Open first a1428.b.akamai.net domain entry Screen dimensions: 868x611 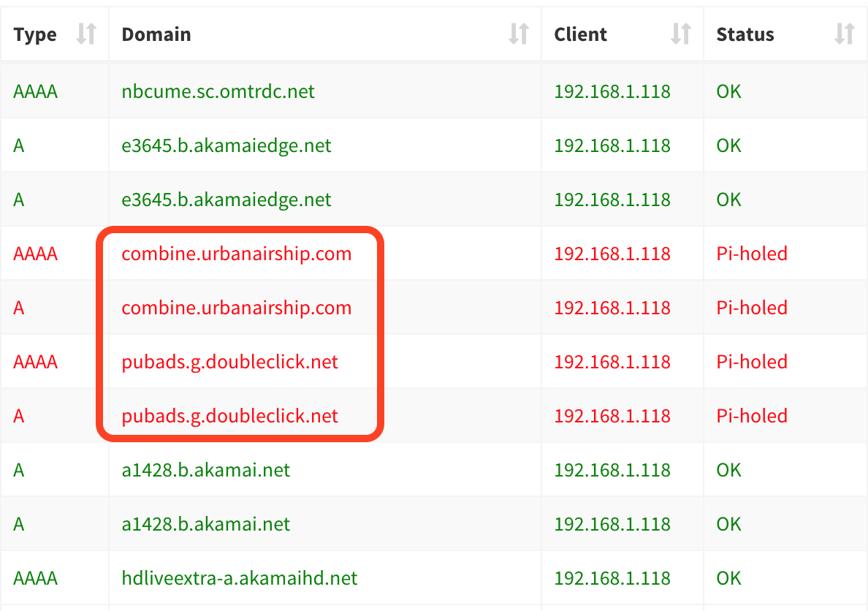click(206, 470)
